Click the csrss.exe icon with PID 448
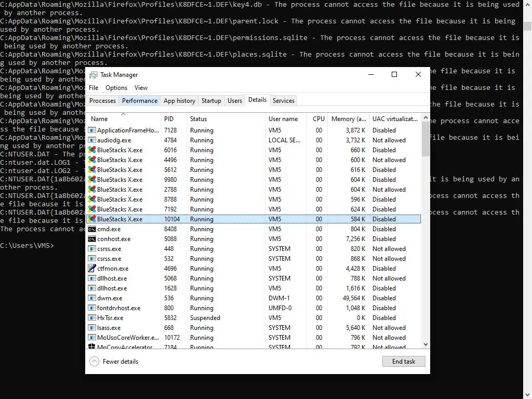The width and height of the screenshot is (532, 399). 91,249
